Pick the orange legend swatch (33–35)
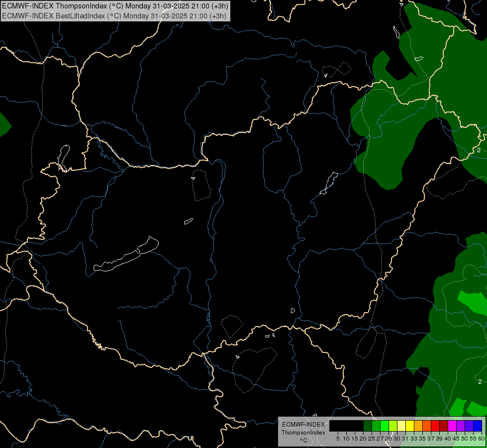 point(418,426)
